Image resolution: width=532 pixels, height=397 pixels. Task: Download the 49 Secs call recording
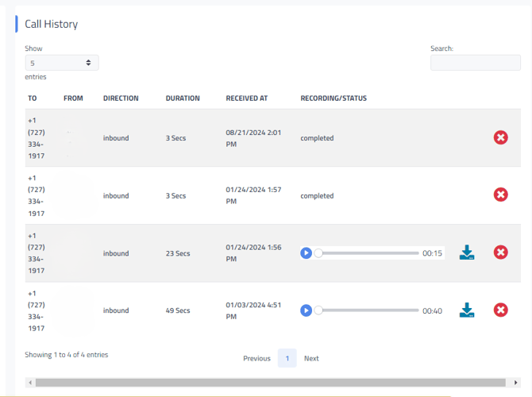[467, 310]
